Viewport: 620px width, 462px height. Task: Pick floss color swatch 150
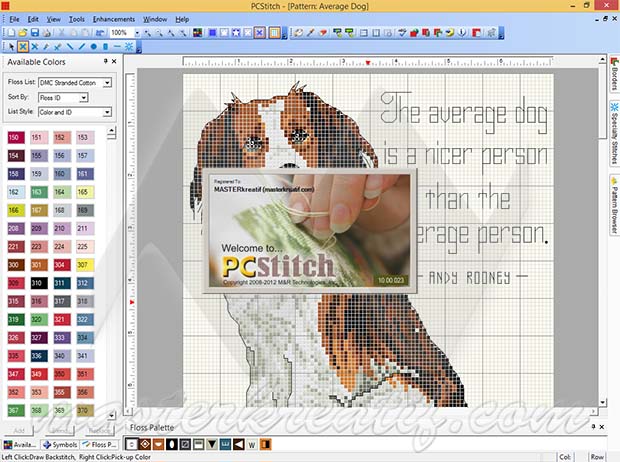tap(16, 137)
